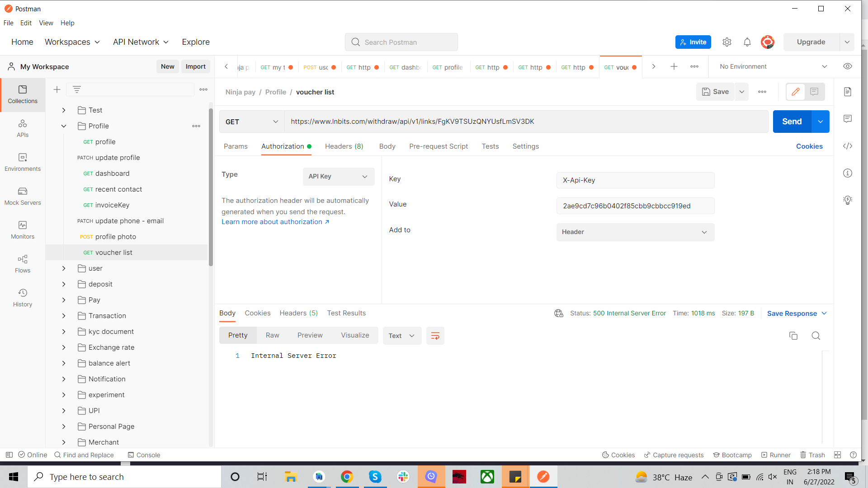The width and height of the screenshot is (868, 488).
Task: Switch to the Pre-request Script tab
Action: (438, 146)
